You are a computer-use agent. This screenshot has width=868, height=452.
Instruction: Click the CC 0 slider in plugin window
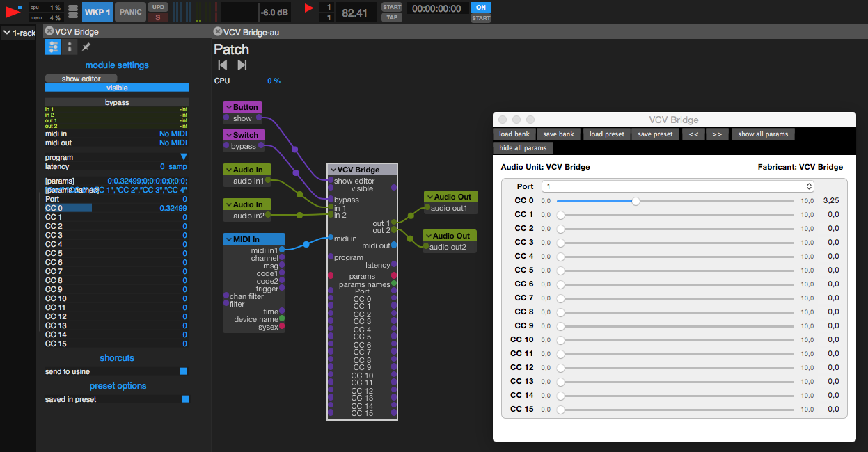click(675, 200)
